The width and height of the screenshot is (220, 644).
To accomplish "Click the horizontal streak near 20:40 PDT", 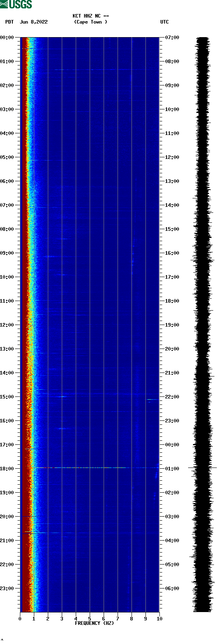I will point(90,533).
